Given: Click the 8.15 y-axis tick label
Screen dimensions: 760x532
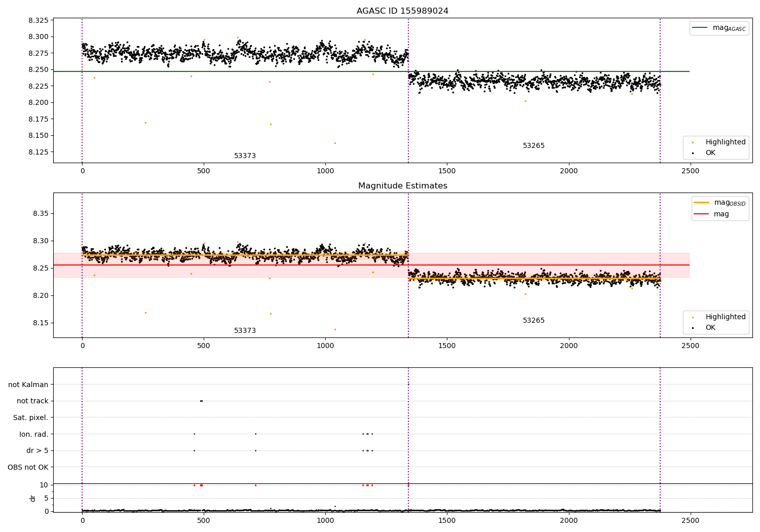Looking at the screenshot, I should 41,323.
